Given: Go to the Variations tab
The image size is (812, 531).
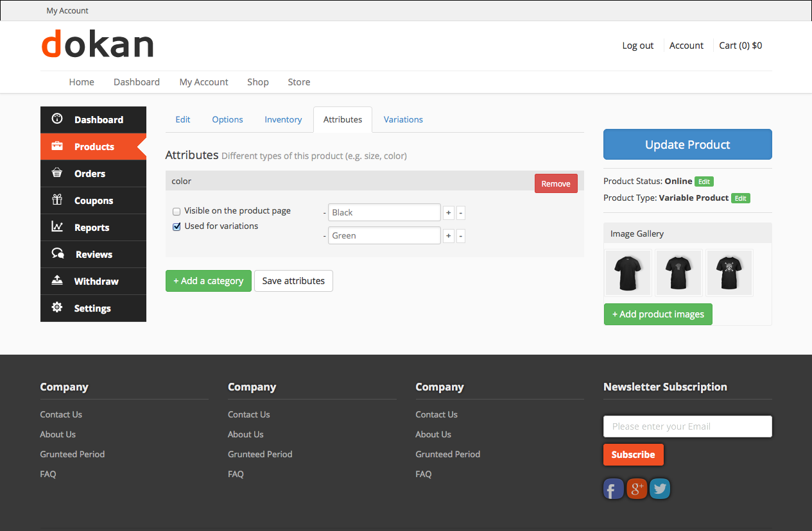Looking at the screenshot, I should [x=403, y=119].
